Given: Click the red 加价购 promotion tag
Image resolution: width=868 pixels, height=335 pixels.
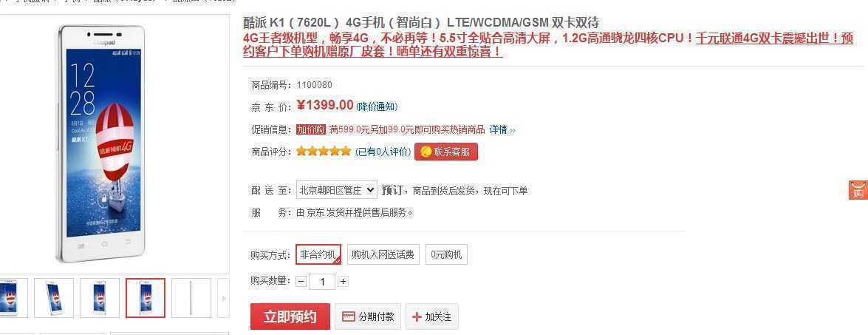Looking at the screenshot, I should 310,130.
